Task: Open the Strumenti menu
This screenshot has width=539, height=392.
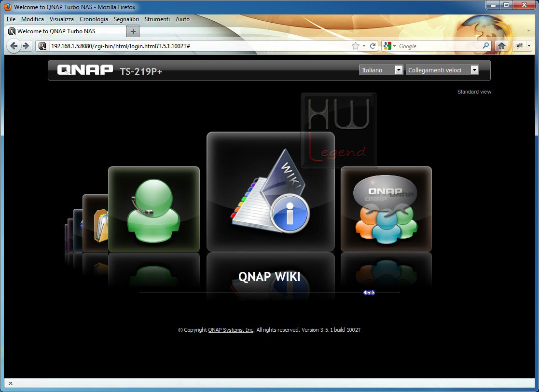Action: point(157,19)
